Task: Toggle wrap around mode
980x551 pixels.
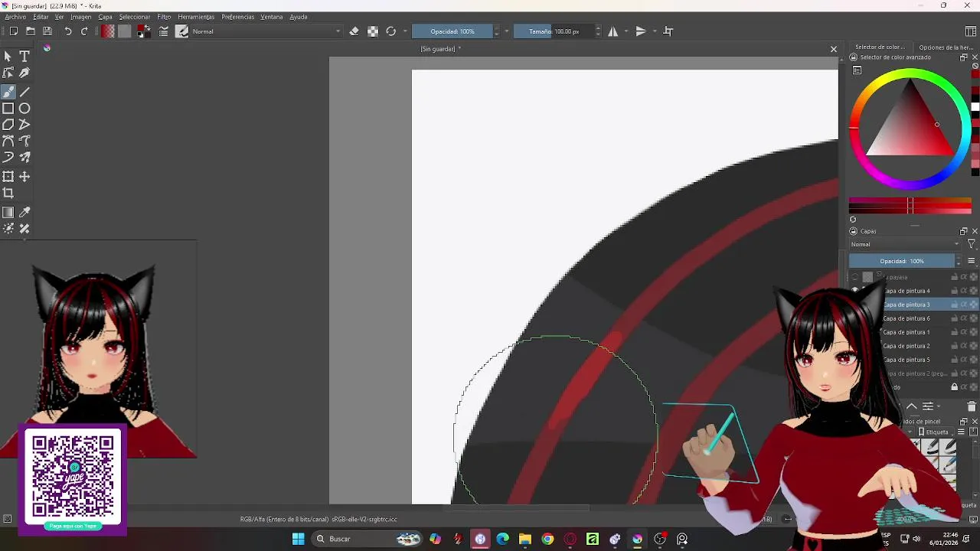Action: coord(668,31)
